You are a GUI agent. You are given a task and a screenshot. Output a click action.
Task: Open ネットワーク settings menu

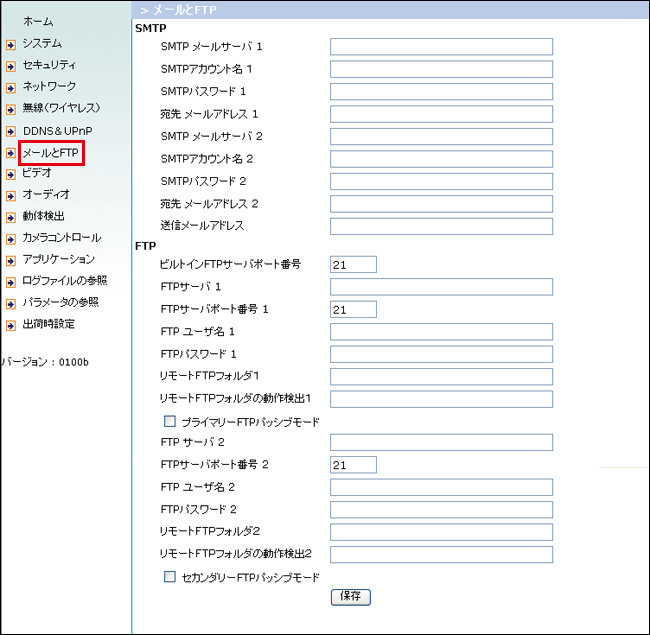click(x=49, y=86)
